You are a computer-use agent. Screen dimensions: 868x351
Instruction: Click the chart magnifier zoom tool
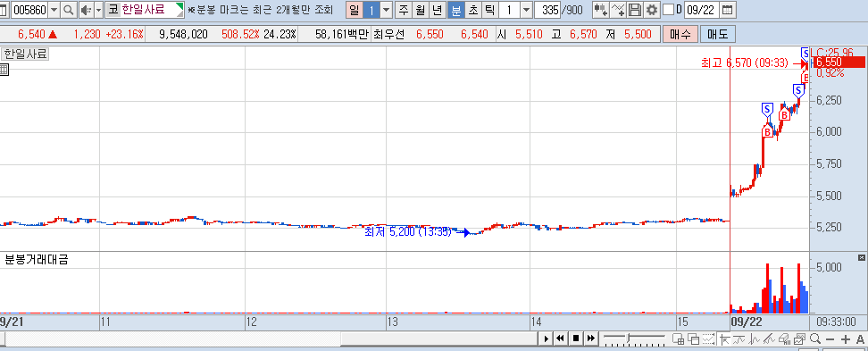click(814, 338)
